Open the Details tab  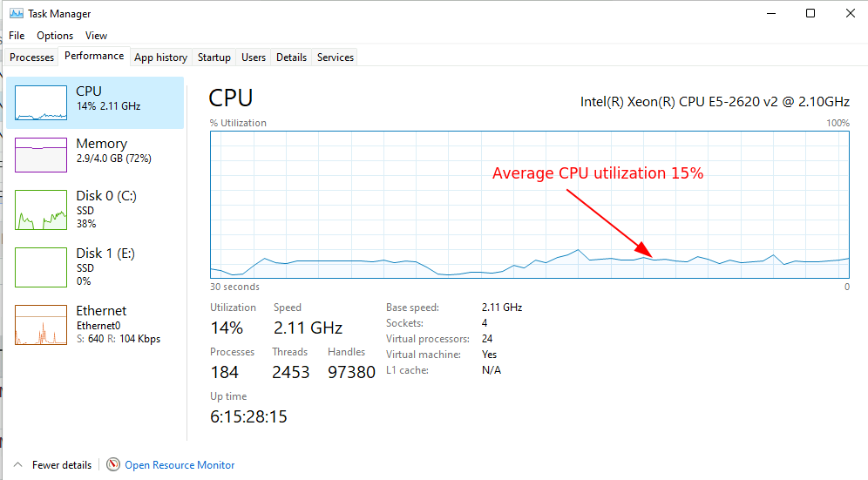click(x=291, y=57)
